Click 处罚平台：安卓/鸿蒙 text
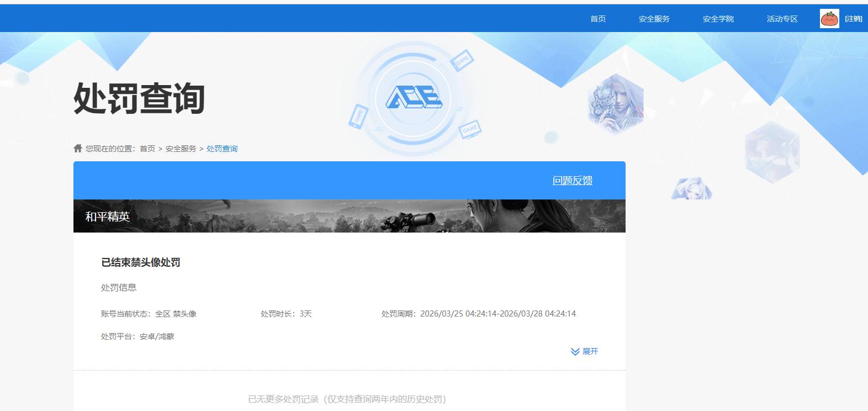Viewport: 868px width, 411px height. tap(137, 336)
